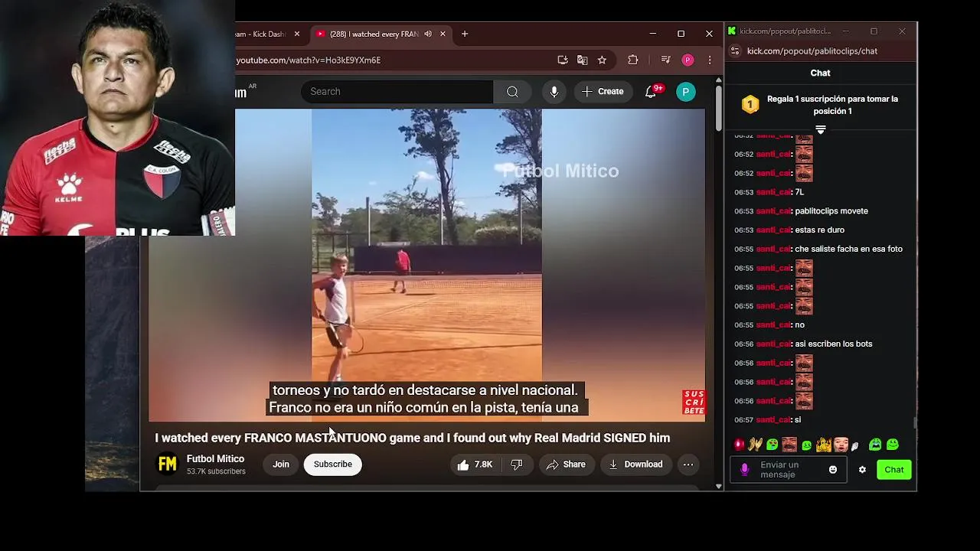Click message 'che saliste facha en esa foto'
The width and height of the screenshot is (980, 551).
point(848,249)
